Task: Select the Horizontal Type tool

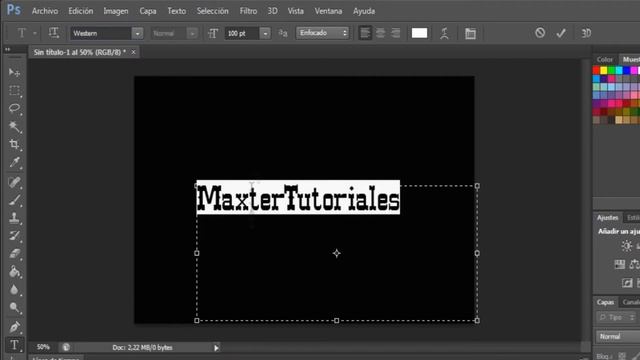Action: click(x=14, y=345)
